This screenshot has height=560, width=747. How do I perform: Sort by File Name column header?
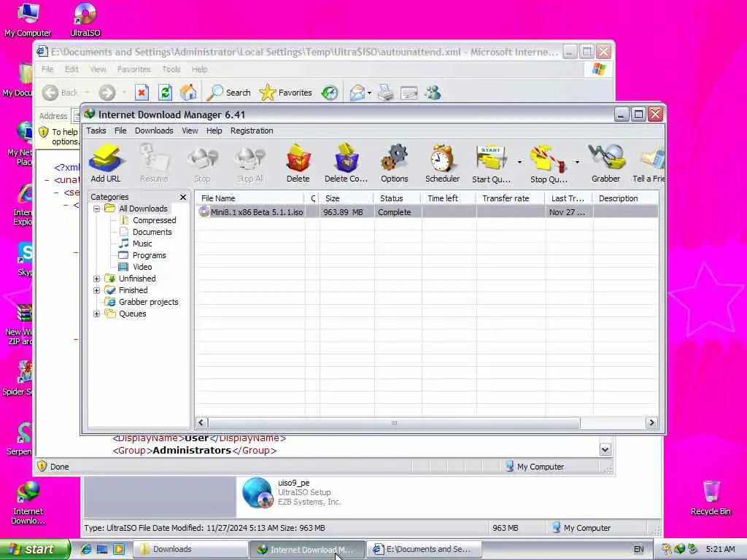point(249,198)
